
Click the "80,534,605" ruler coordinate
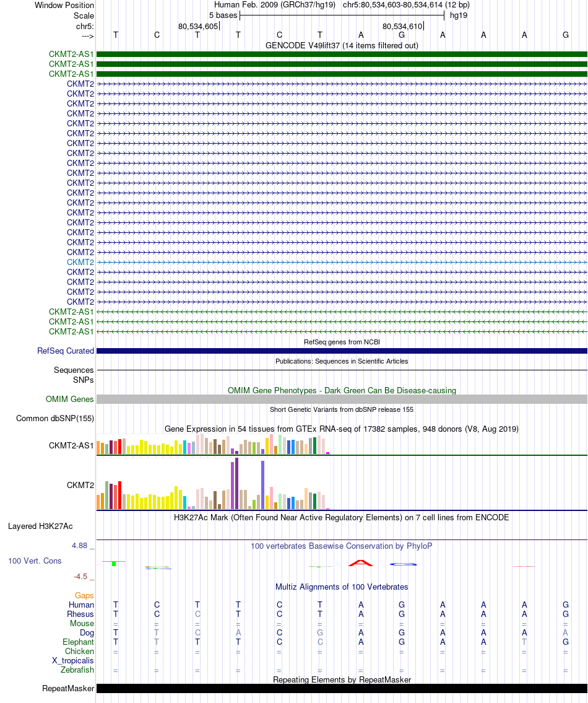pos(197,27)
